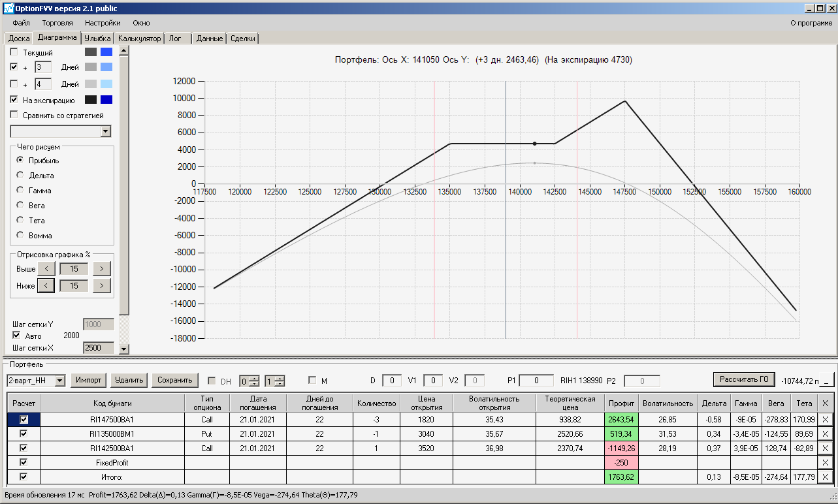Uncheck Расчет for the RI147500BA1 row
Screen dimensions: 838x504
(x=24, y=419)
